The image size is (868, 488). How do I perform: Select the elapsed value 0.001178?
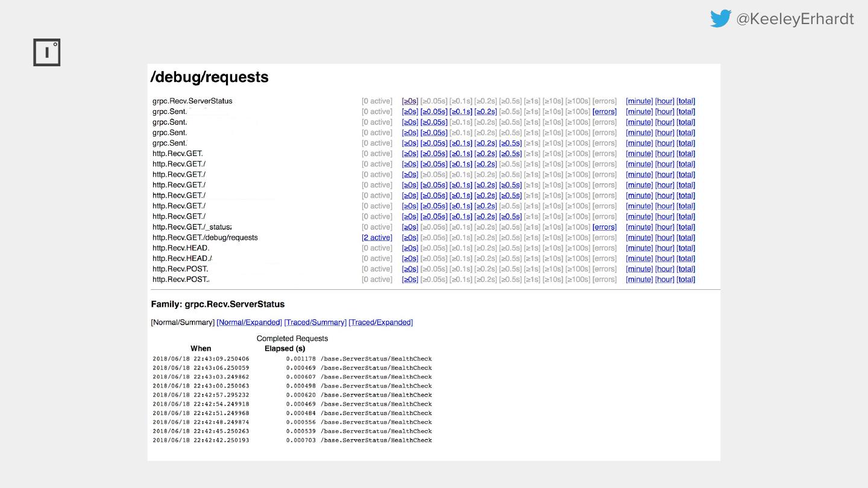301,359
